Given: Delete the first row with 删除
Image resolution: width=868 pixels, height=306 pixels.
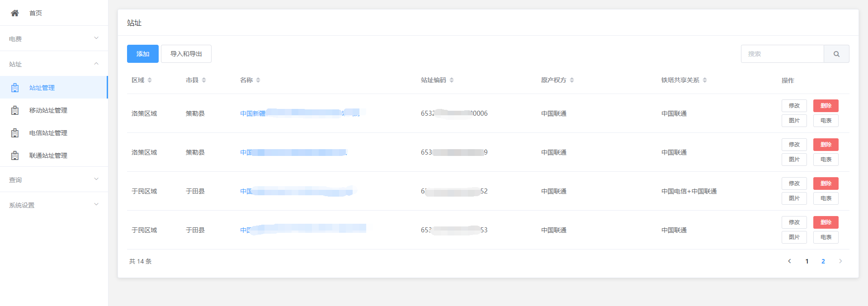Looking at the screenshot, I should pyautogui.click(x=826, y=106).
